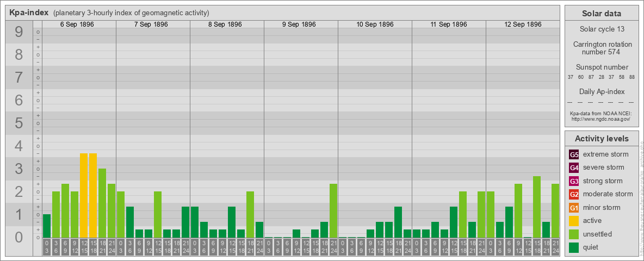
Task: Select the dark green 'quiet' legend swatch
Action: coord(574,247)
